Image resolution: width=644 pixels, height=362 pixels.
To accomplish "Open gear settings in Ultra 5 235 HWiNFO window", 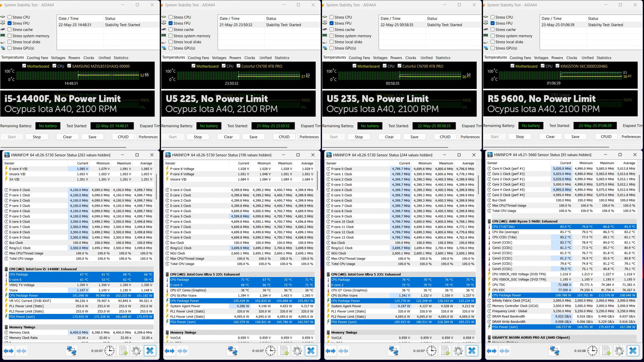I will click(458, 351).
